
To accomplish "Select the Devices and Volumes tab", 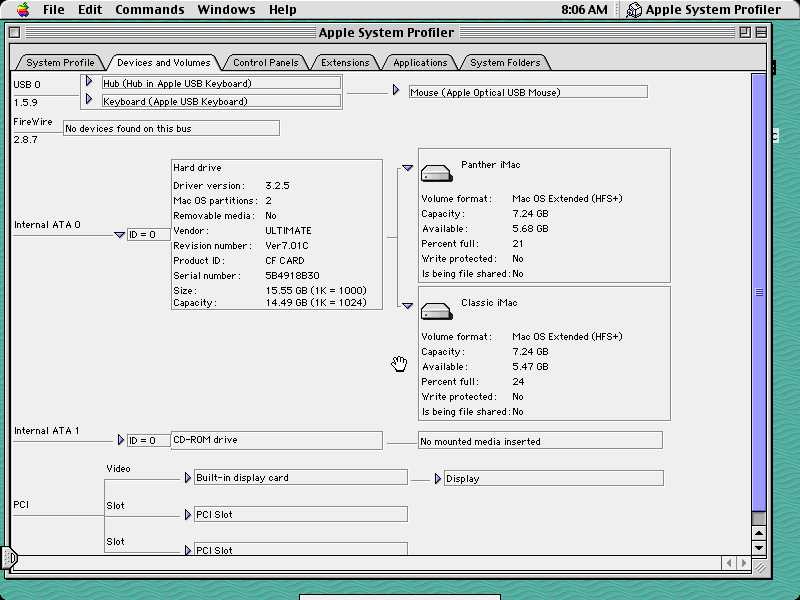I will (x=163, y=63).
